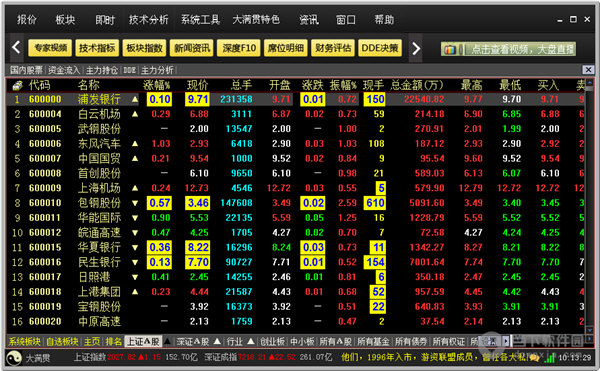Switch to the 资金流入 tab
This screenshot has height=371, width=600.
[64, 70]
